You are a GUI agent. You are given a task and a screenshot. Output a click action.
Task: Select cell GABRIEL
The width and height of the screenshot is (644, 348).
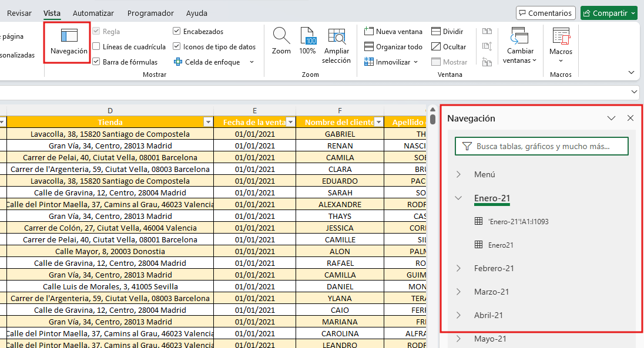[x=340, y=134]
